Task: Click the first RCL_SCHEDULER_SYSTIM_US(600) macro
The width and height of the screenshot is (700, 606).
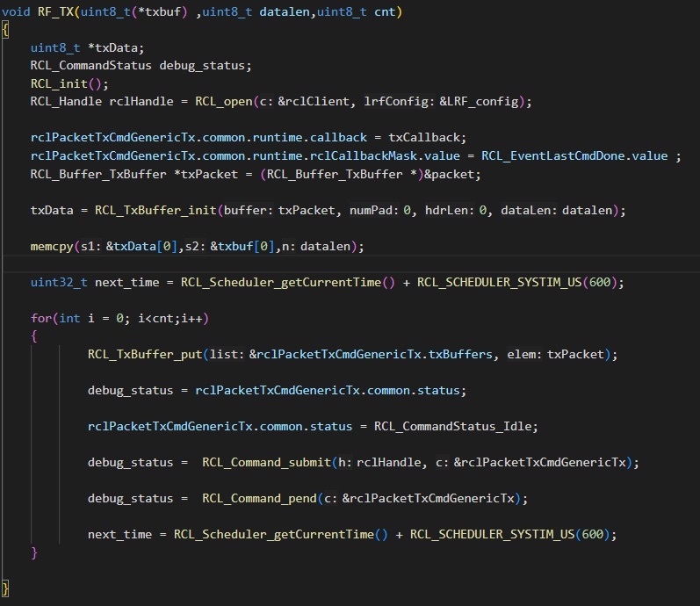Action: pos(517,282)
